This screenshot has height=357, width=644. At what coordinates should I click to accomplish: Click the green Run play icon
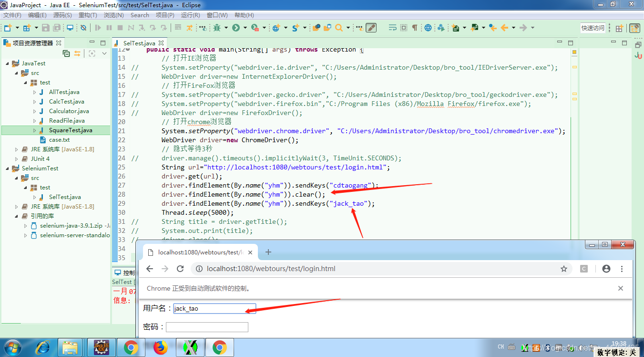pos(236,28)
